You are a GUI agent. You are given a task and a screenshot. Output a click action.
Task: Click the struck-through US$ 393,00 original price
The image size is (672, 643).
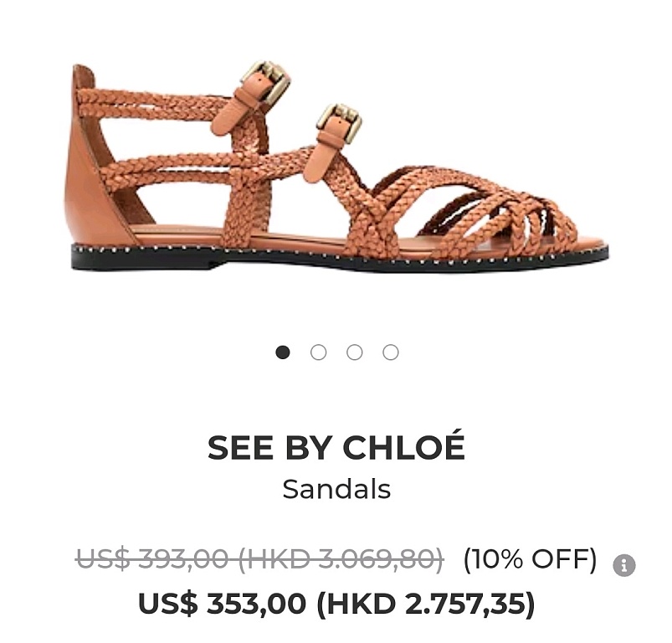151,559
